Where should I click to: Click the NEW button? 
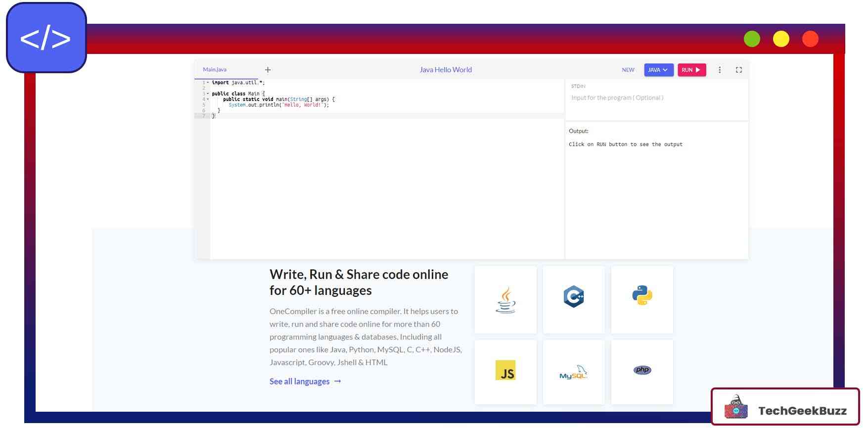coord(628,70)
